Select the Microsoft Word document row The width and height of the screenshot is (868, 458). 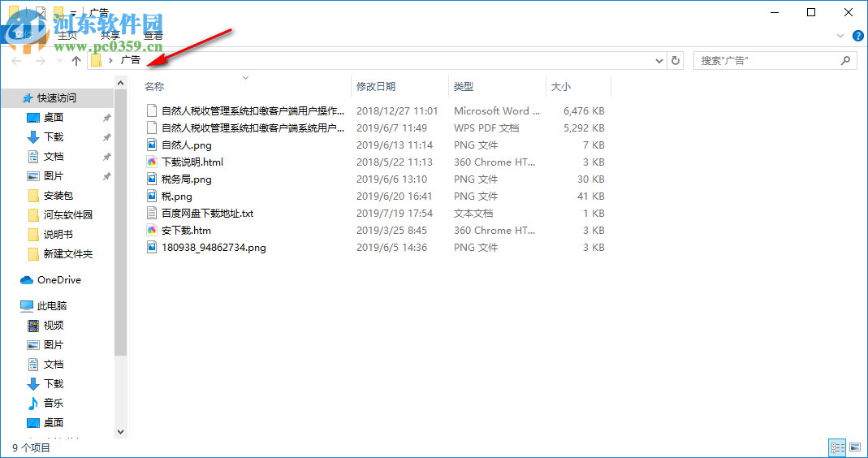tap(375, 111)
